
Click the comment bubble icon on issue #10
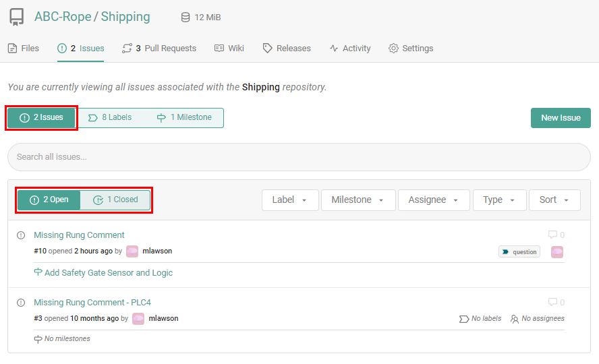pos(552,235)
